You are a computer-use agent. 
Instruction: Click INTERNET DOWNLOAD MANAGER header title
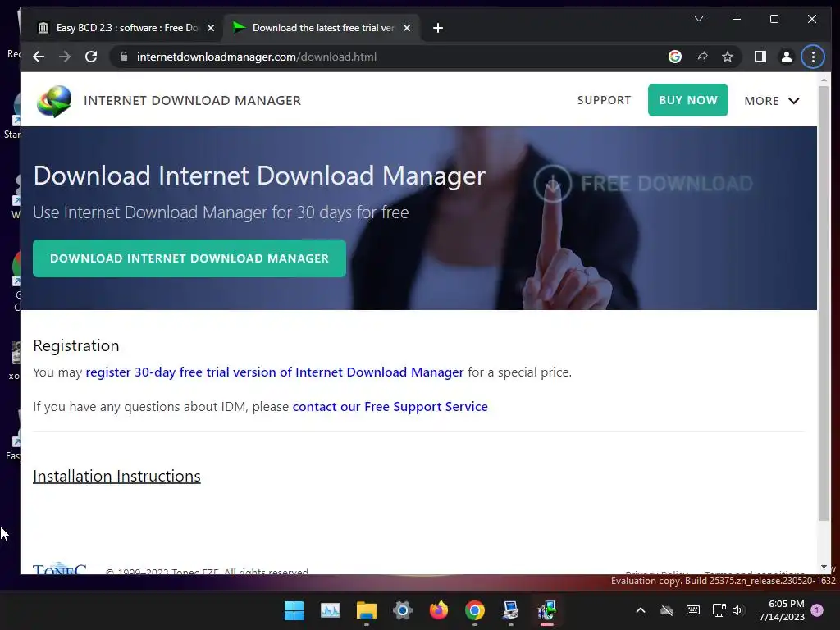point(192,101)
